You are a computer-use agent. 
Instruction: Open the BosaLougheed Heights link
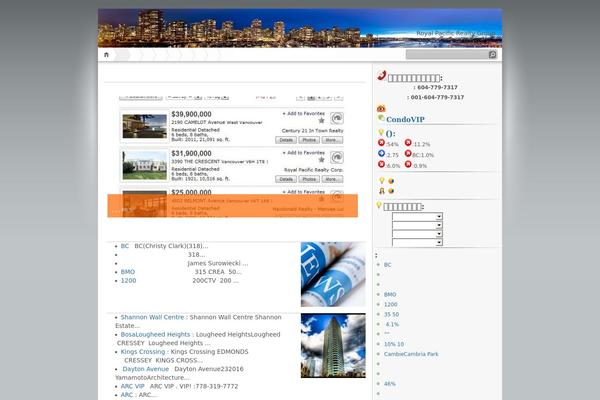click(155, 335)
